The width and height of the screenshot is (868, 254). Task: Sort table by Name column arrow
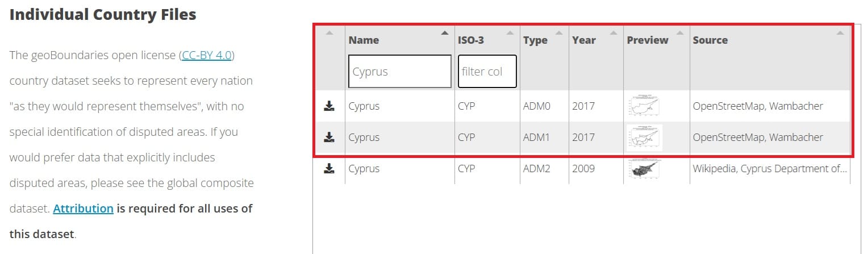(445, 32)
